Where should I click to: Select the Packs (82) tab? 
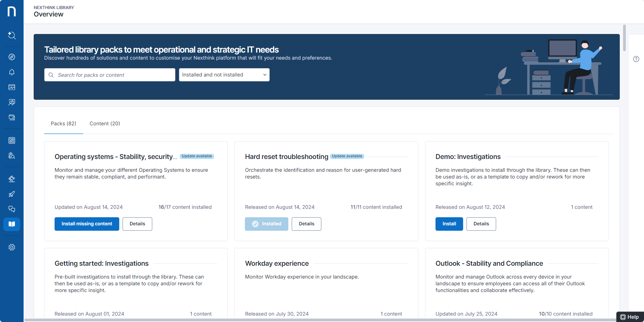(x=63, y=123)
